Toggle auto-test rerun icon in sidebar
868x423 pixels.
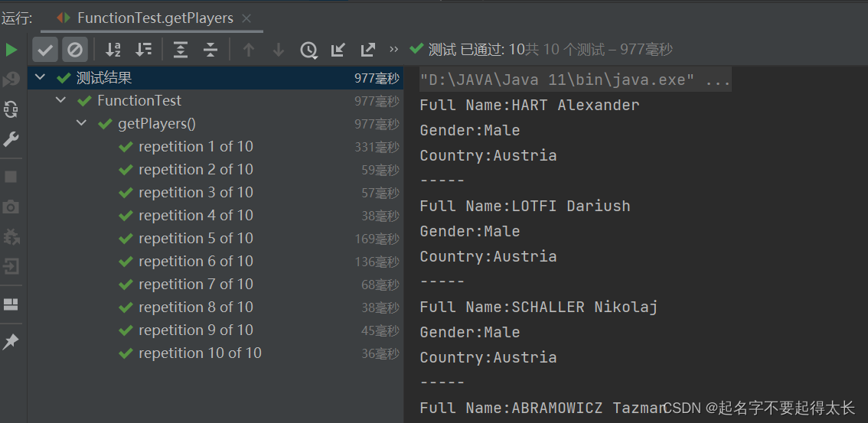[11, 109]
